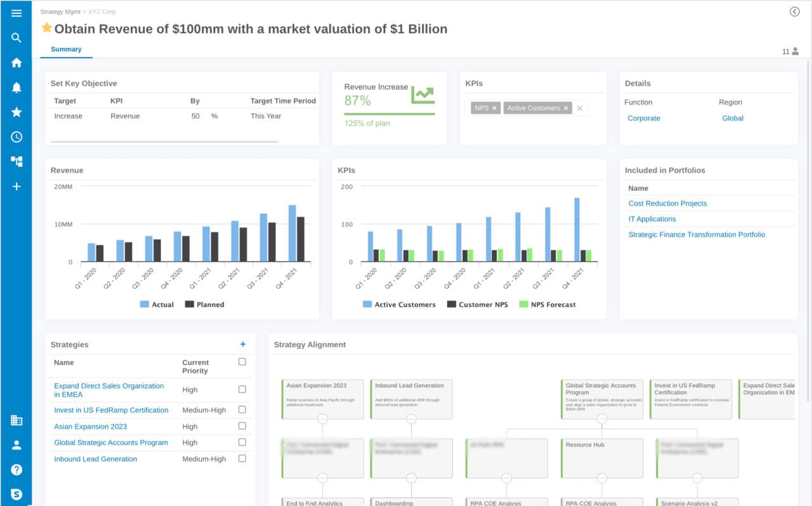Viewport: 812px width, 506px height.
Task: Go to the home screen via sidebar icon
Action: click(16, 62)
